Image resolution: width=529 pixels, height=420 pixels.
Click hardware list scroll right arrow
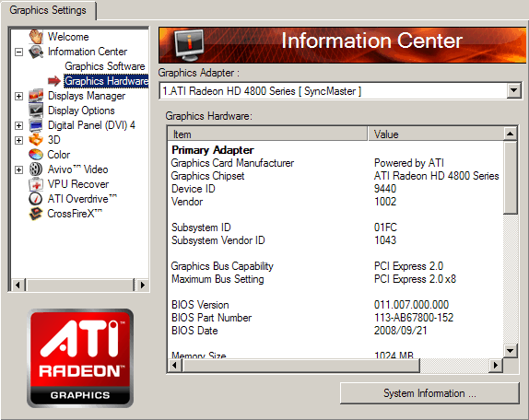(495, 366)
